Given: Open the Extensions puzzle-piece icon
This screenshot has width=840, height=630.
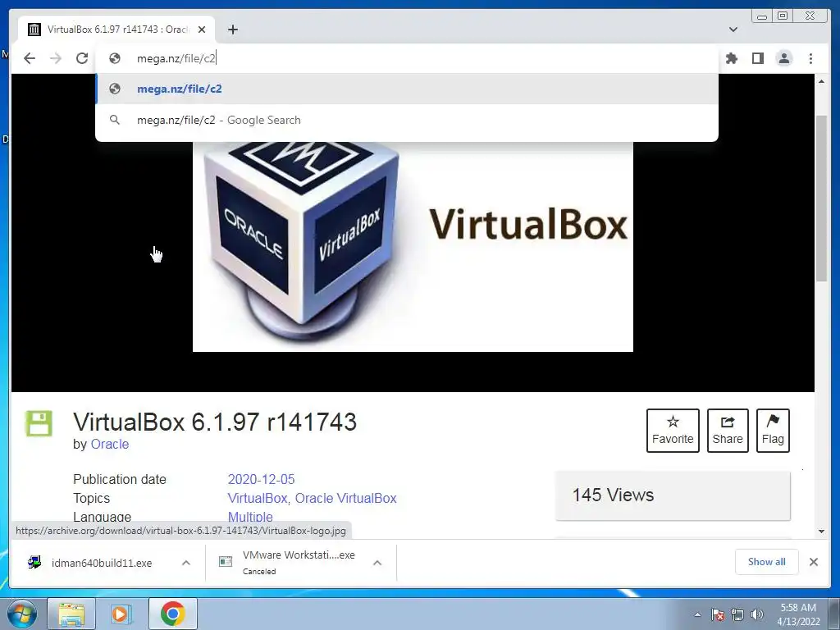Looking at the screenshot, I should (731, 58).
